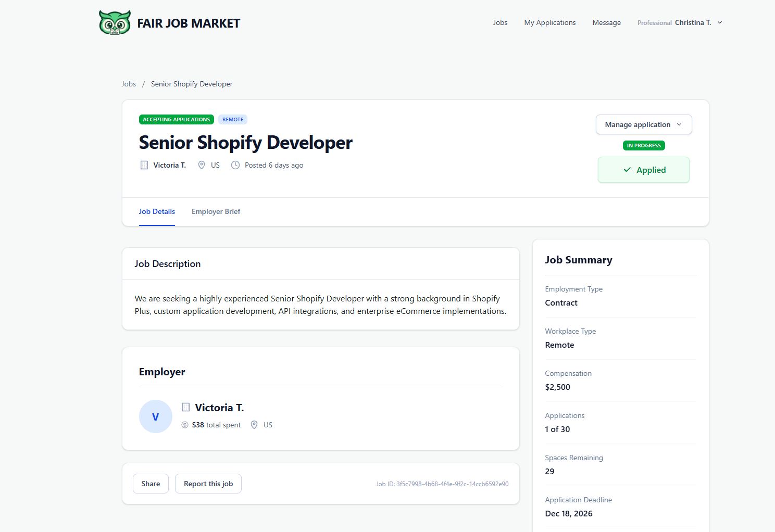This screenshot has height=532, width=775.
Task: Click the Senior Shopify Developer breadcrumb text
Action: [192, 84]
